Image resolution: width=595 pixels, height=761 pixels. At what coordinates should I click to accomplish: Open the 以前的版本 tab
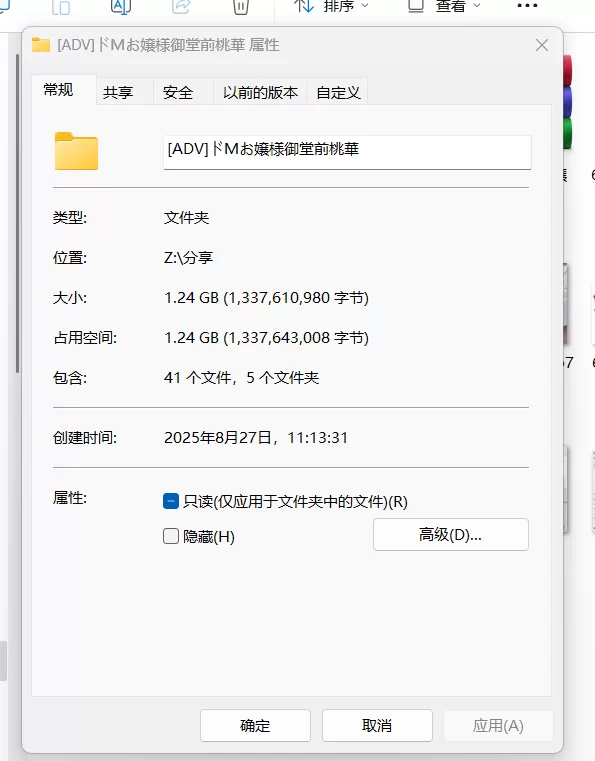pyautogui.click(x=260, y=92)
